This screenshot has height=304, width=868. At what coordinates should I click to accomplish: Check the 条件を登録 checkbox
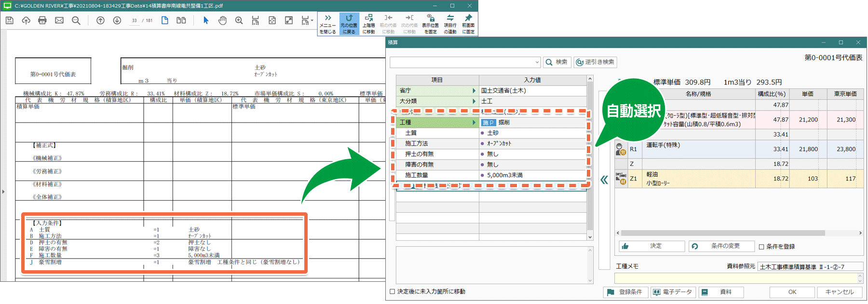click(761, 247)
